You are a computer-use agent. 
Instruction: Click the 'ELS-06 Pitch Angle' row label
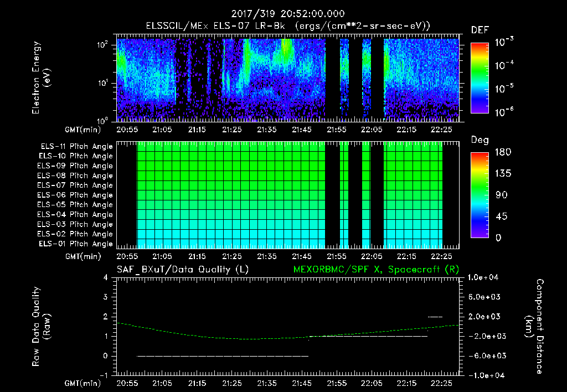75,195
